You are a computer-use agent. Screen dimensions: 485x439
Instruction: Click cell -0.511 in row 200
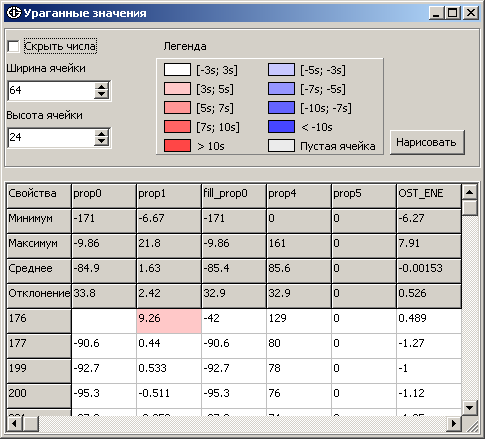(169, 396)
